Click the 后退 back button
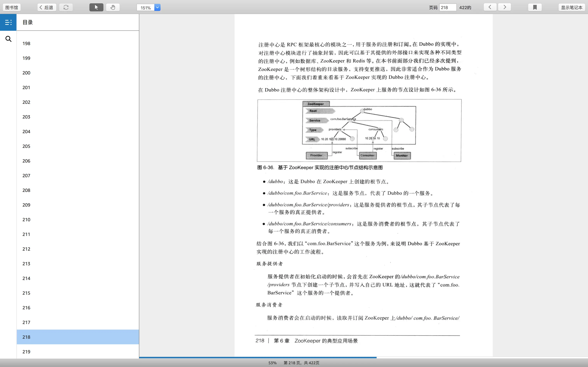Viewport: 588px width, 367px height. (x=47, y=7)
